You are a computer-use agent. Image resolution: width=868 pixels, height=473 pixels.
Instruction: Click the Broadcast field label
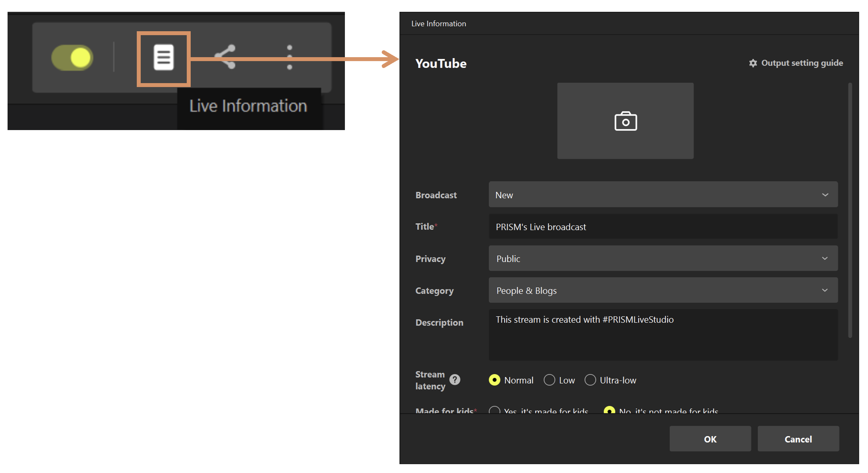pos(436,195)
